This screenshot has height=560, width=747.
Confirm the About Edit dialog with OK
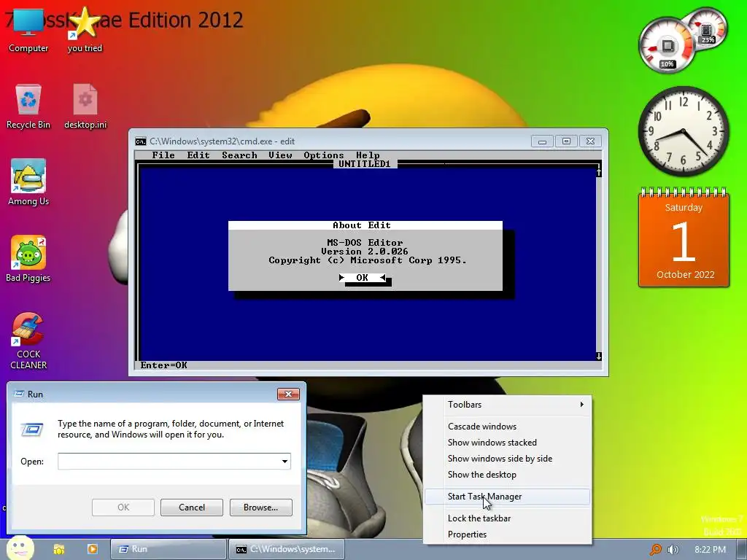362,278
